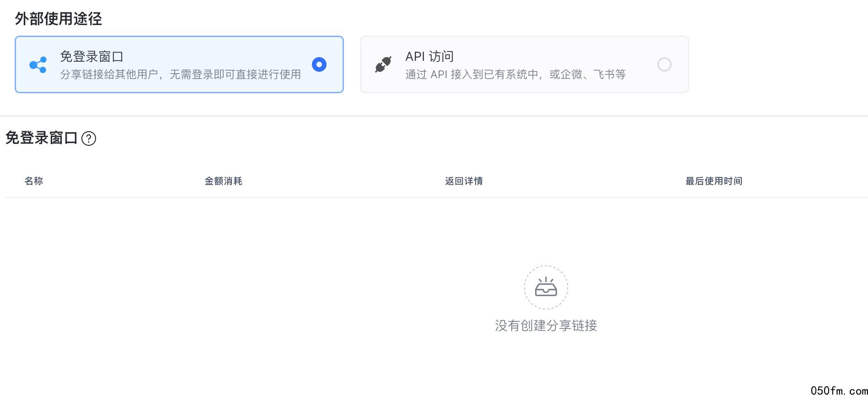The image size is (868, 404).
Task: Click the empty inbox icon
Action: [546, 287]
